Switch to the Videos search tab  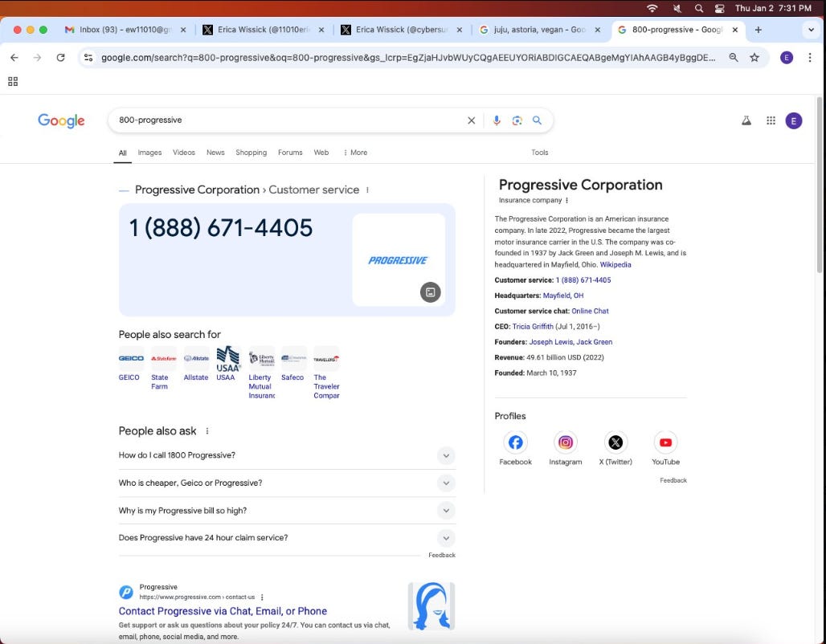tap(184, 153)
